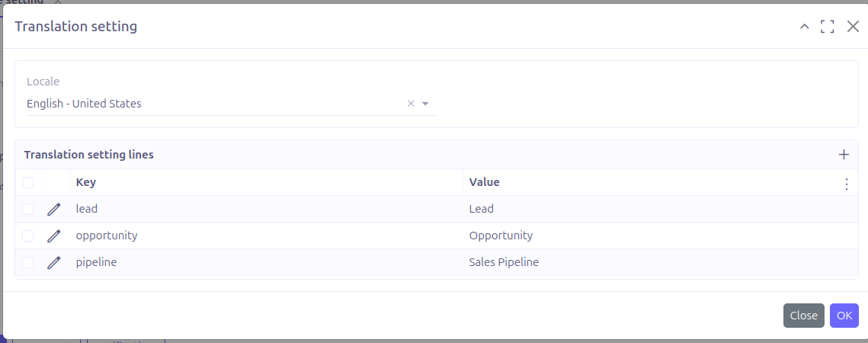Clear the selected Locale value
Screen dimensions: 868x343
point(411,104)
